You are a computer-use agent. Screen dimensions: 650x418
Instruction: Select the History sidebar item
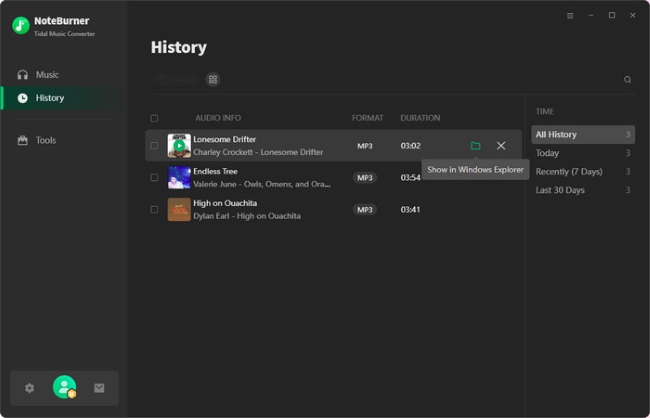63,98
